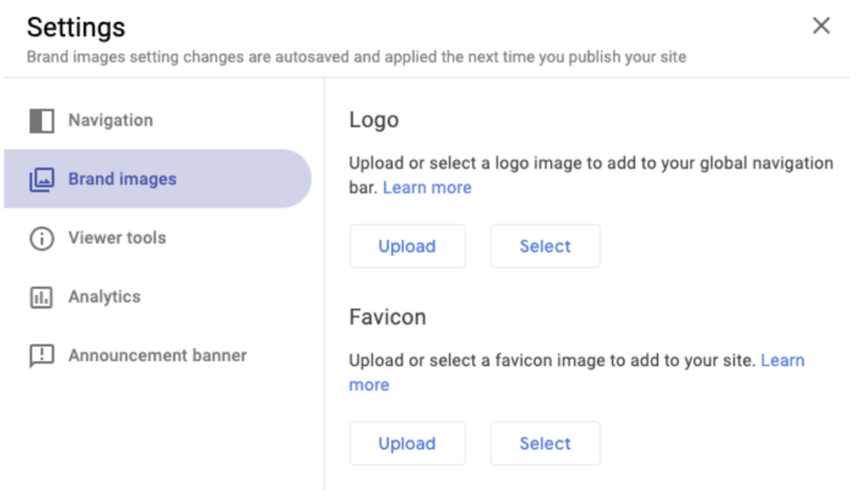Image resolution: width=862 pixels, height=504 pixels.
Task: Open the Learn more link about logos
Action: [x=427, y=188]
